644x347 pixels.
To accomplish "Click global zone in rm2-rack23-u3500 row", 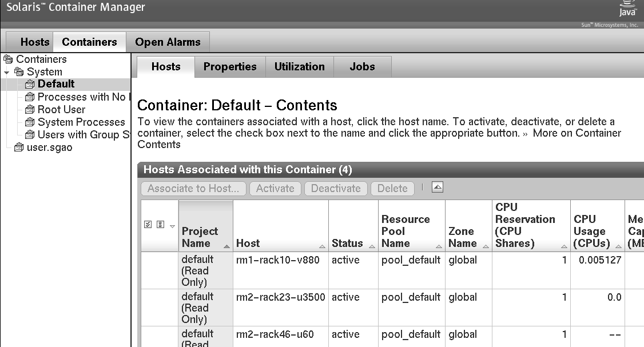I will (463, 297).
